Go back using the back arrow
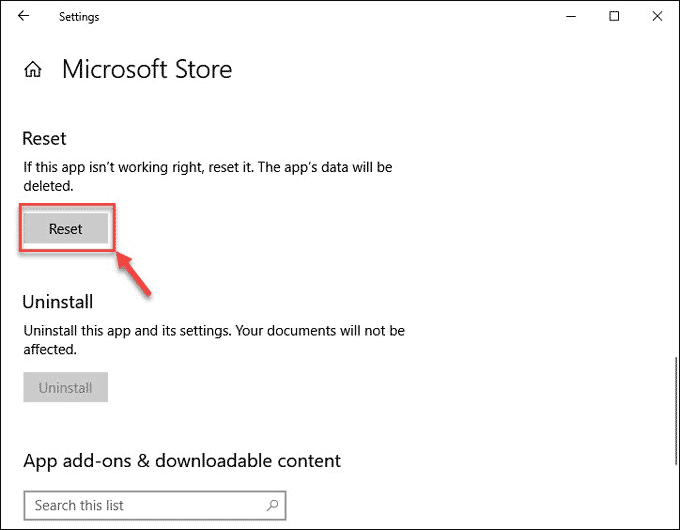The height and width of the screenshot is (530, 680). tap(23, 16)
